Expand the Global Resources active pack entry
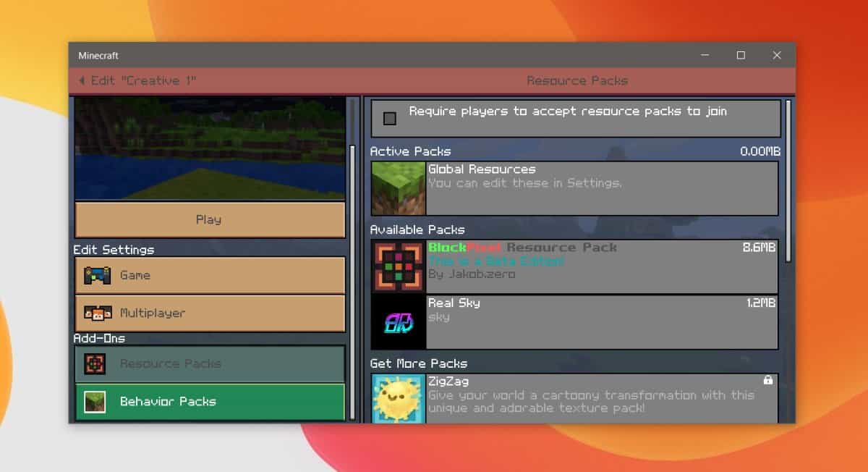This screenshot has height=472, width=868. 574,189
